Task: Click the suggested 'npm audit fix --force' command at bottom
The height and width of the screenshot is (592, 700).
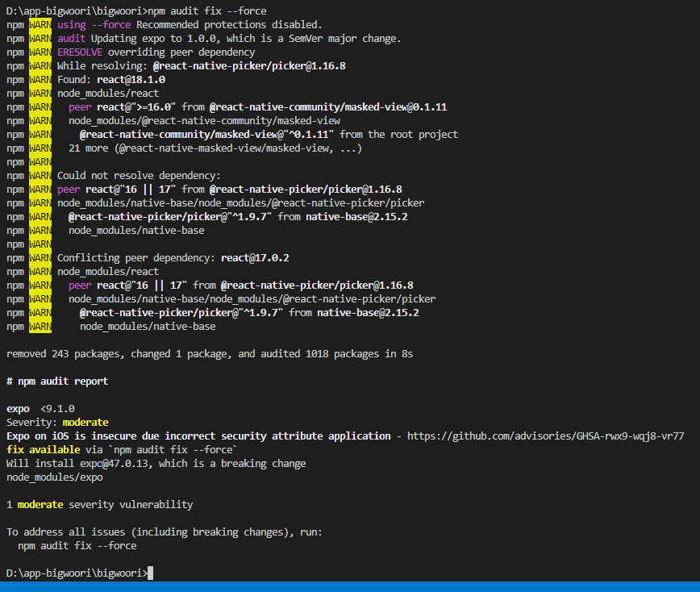Action: tap(77, 546)
